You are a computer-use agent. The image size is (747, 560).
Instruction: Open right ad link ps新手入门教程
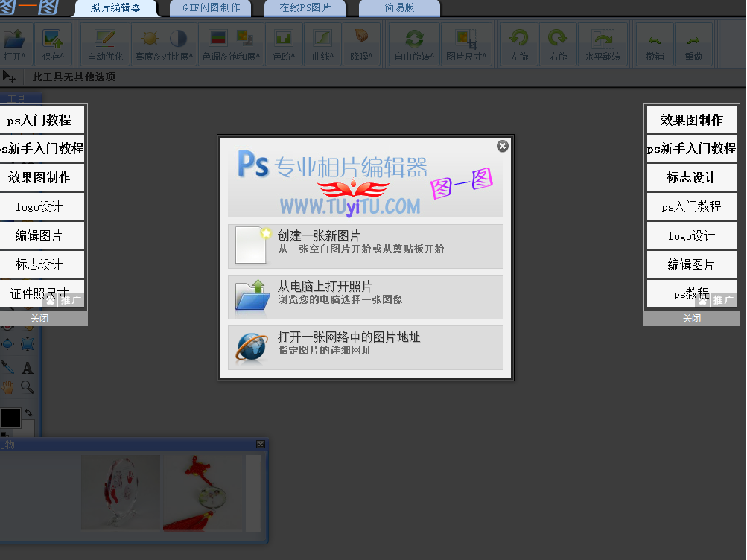pyautogui.click(x=691, y=149)
